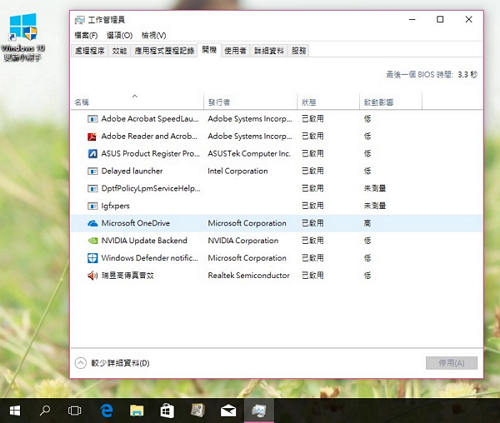Open the Windows 10 upgrade assistant desktop shortcut
This screenshot has width=500, height=423.
(x=23, y=37)
